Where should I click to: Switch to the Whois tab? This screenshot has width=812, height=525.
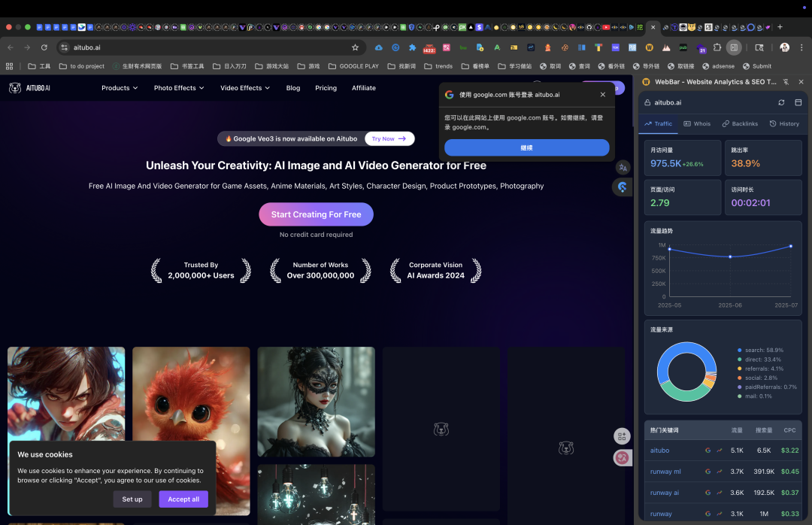tap(697, 124)
